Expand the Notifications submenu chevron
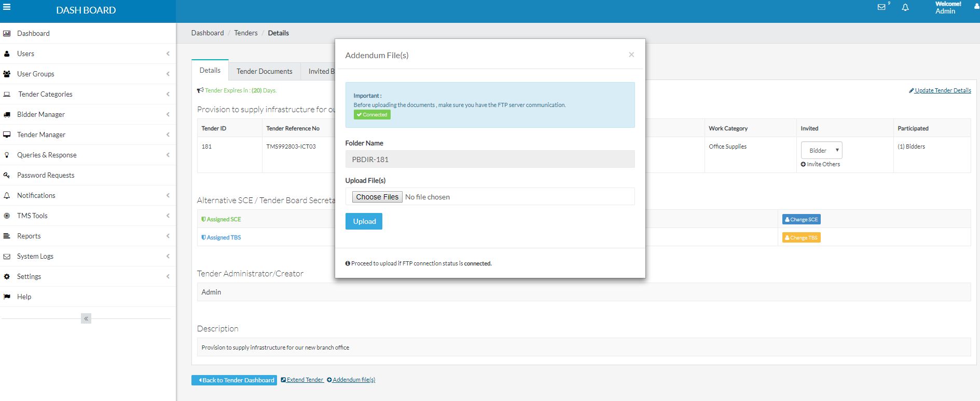 click(168, 195)
